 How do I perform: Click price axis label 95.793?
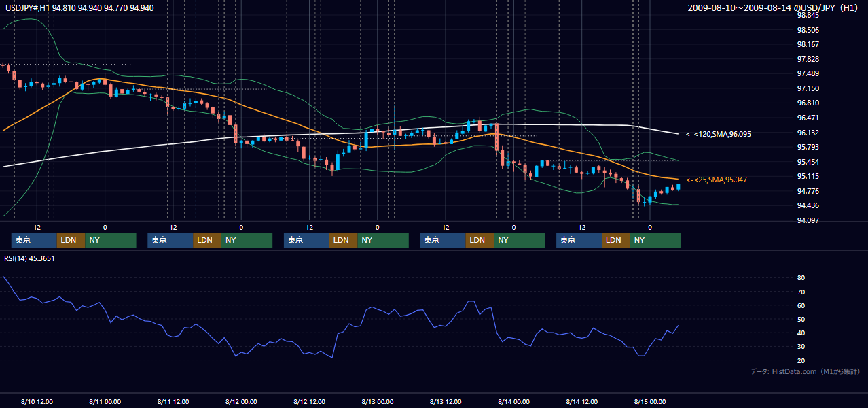808,147
